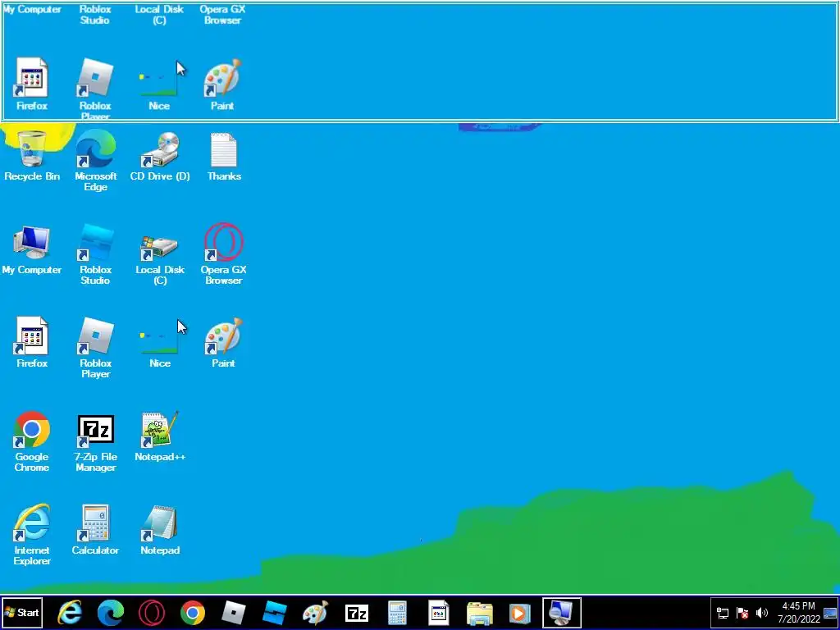The height and width of the screenshot is (630, 840).
Task: Open the CD Drive (D) desktop shortcut
Action: click(160, 157)
